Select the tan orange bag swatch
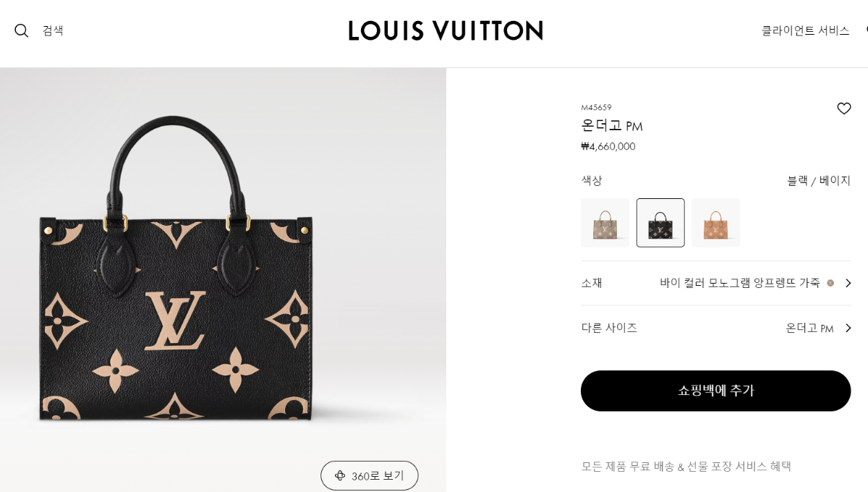This screenshot has width=868, height=492. coord(716,223)
